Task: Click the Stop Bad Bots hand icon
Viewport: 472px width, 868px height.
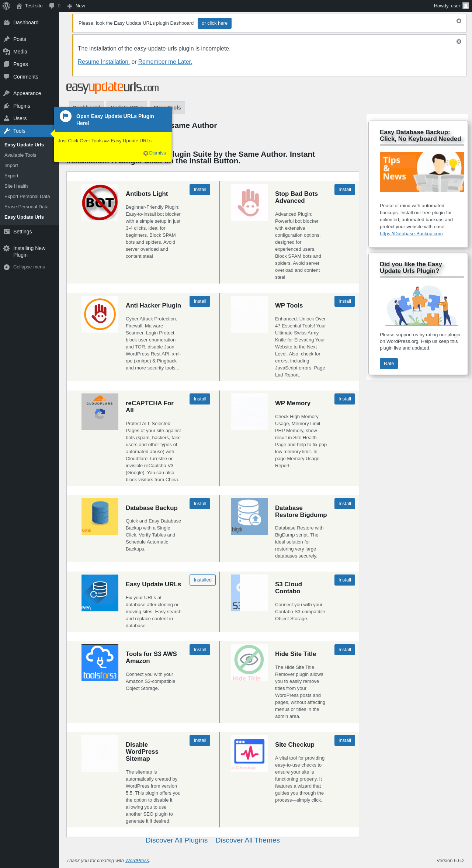Action: [x=249, y=202]
